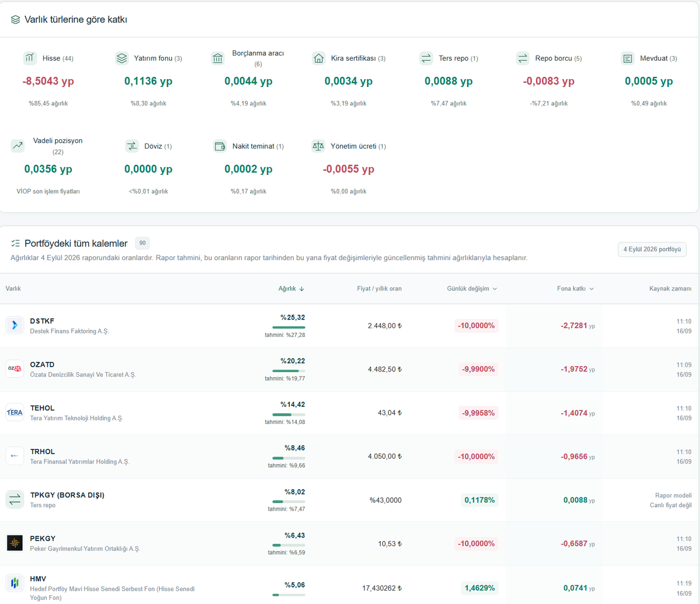The image size is (700, 604).
Task: Click the TPKGY daily change 0,1178% badge
Action: [480, 500]
